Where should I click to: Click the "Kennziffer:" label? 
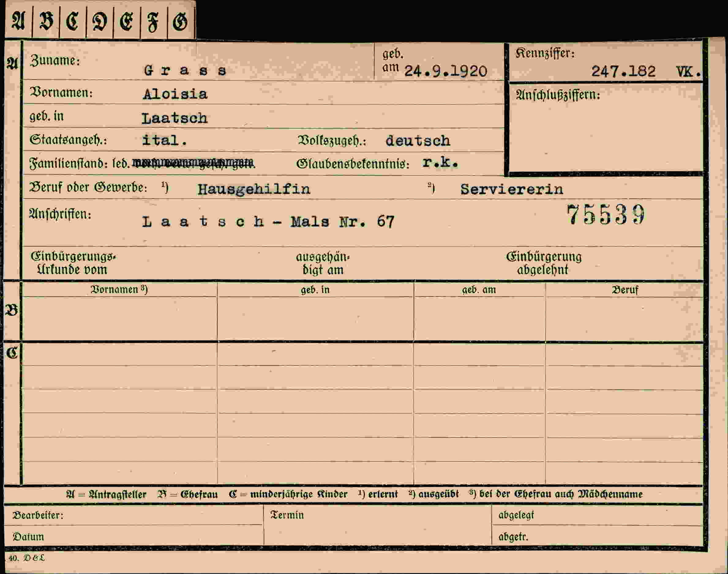[545, 54]
